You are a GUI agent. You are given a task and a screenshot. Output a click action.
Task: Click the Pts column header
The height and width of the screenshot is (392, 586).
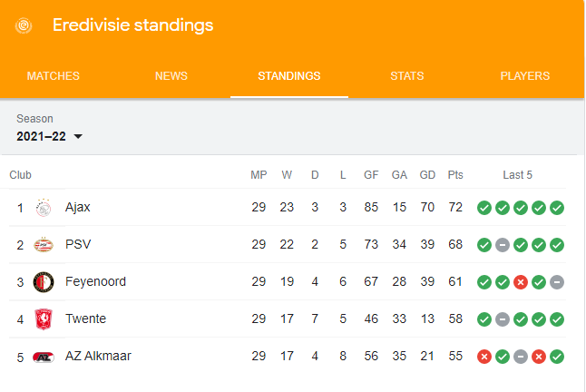[x=455, y=175]
